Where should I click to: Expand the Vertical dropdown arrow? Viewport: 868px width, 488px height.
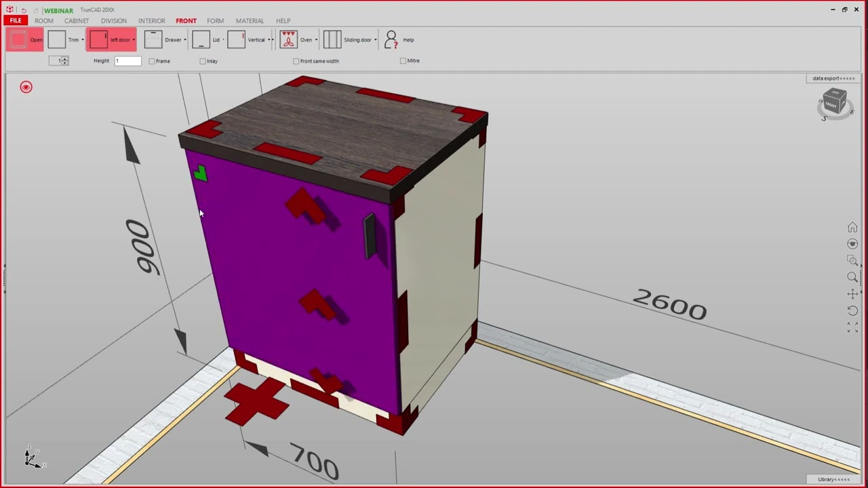pyautogui.click(x=269, y=40)
